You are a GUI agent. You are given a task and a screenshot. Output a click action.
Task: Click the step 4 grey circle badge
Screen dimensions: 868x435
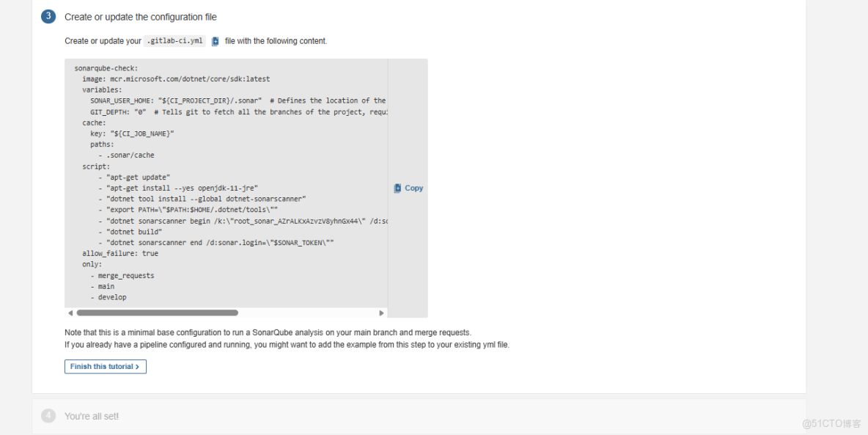click(48, 415)
